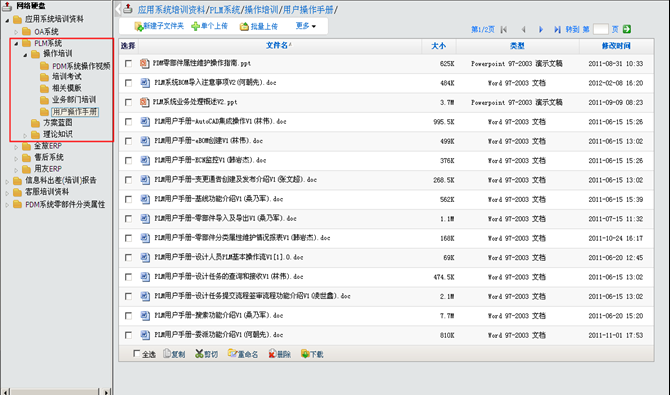Expand the 用友ERP tree node arrow
This screenshot has width=670, height=395.
point(16,170)
